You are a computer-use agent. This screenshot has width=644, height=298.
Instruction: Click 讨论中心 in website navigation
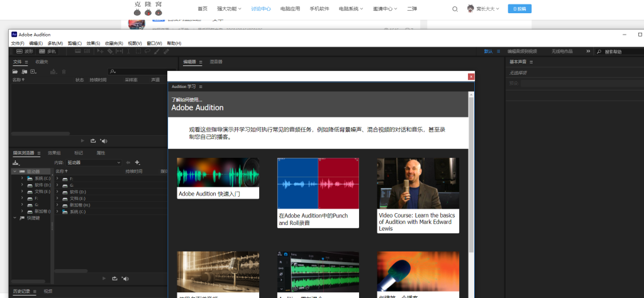click(261, 9)
